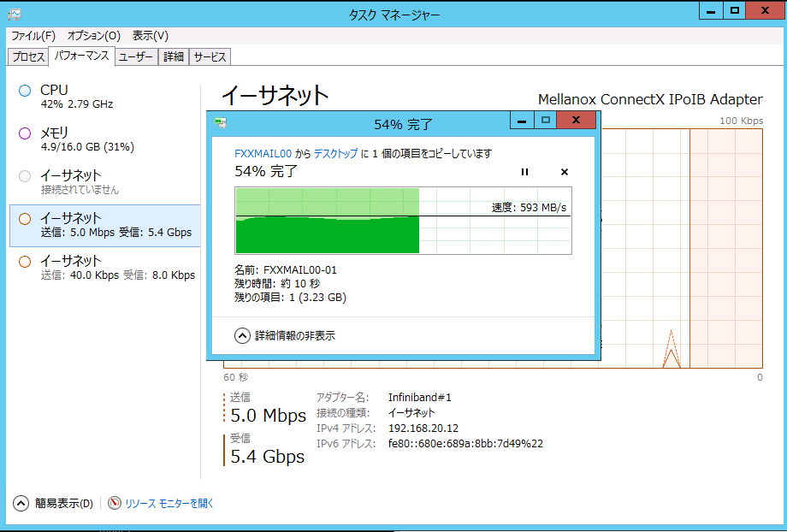Open リソース モニターを開く link
787x532 pixels.
coord(169,503)
